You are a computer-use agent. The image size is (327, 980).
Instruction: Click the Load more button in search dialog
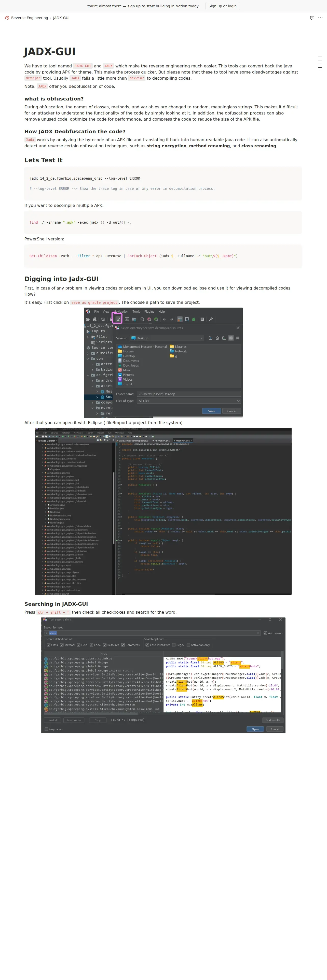pyautogui.click(x=74, y=720)
